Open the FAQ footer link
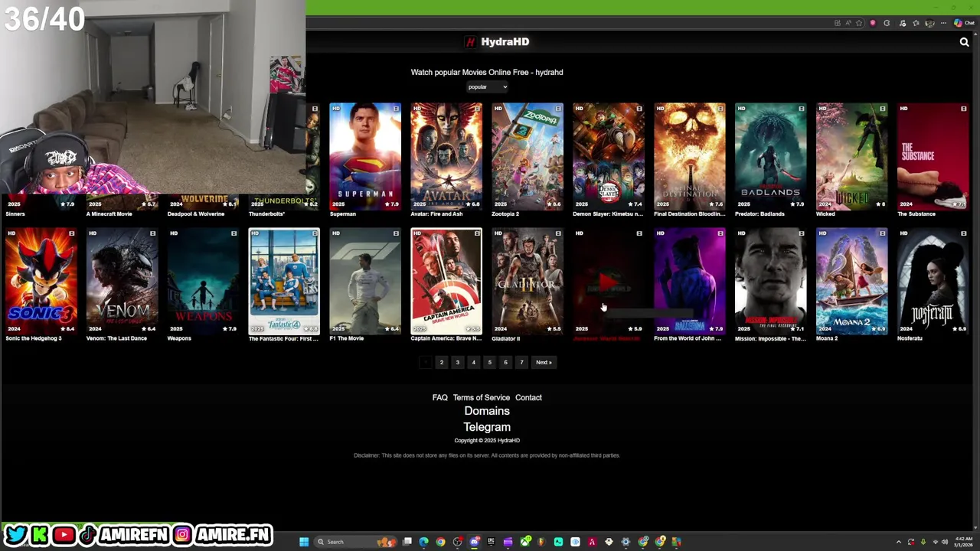The height and width of the screenshot is (551, 980). click(439, 397)
